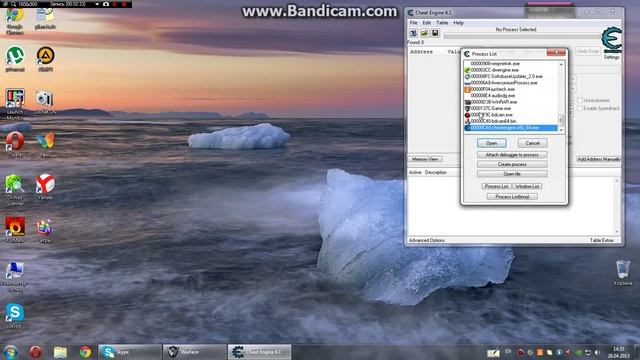This screenshot has width=640, height=360.
Task: Select the Game.exe process entry
Action: 512,109
